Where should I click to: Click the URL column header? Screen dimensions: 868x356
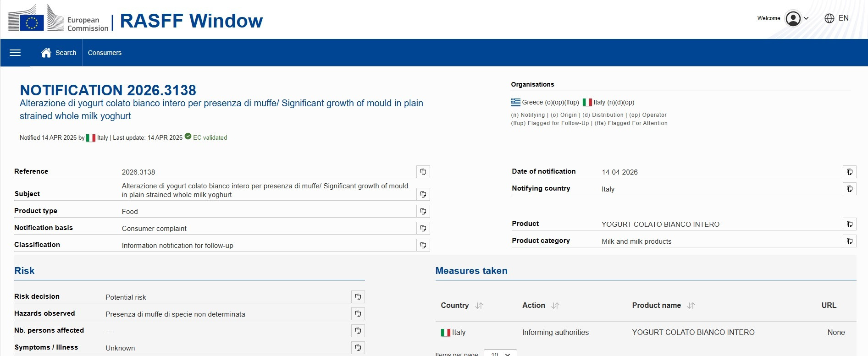point(829,306)
